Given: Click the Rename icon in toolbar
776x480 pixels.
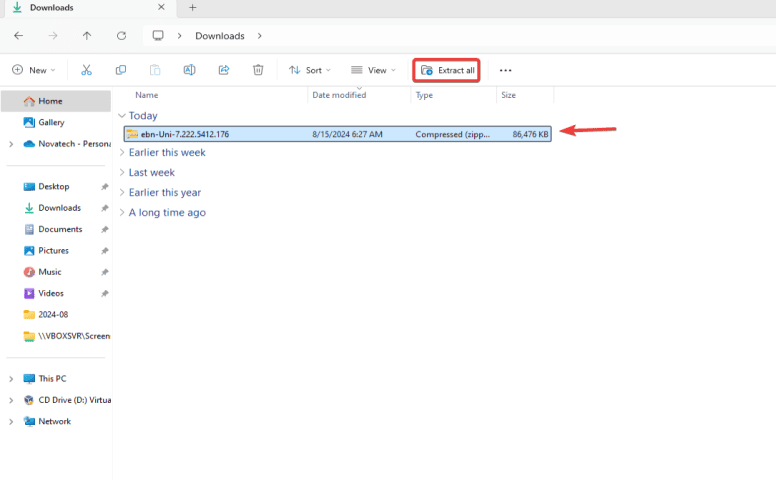Looking at the screenshot, I should [189, 70].
